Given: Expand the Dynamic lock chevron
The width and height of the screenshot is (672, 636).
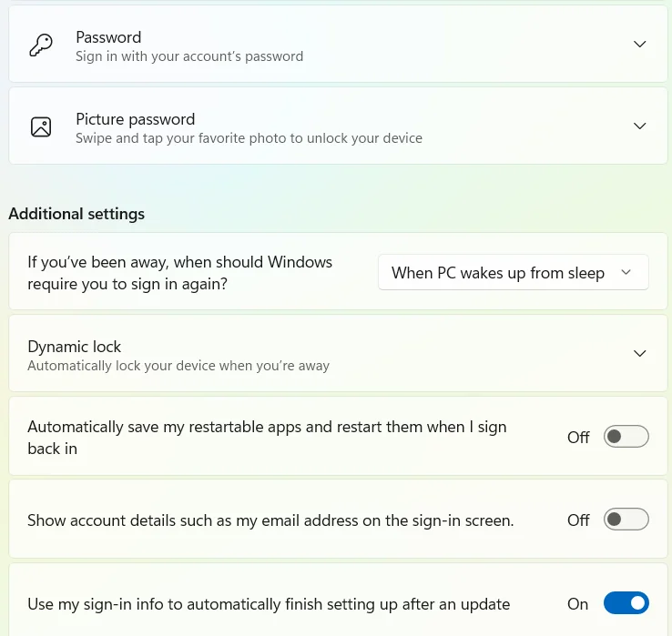Looking at the screenshot, I should (639, 353).
